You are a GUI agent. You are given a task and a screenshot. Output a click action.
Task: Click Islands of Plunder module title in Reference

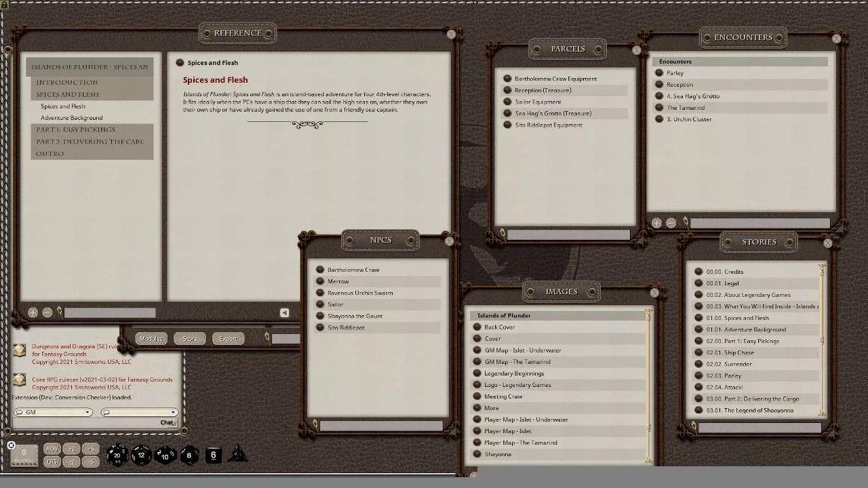click(90, 67)
